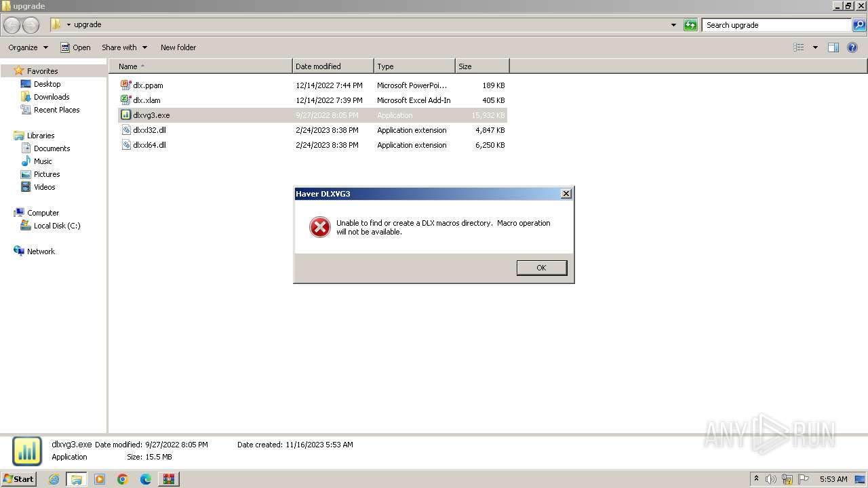Select the dlx.ppam file icon
The height and width of the screenshot is (488, 868).
click(125, 85)
